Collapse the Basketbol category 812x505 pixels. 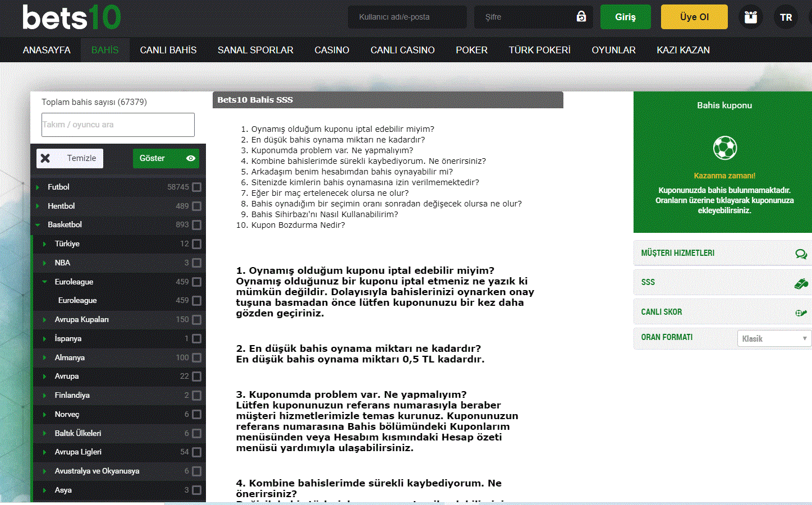(38, 224)
